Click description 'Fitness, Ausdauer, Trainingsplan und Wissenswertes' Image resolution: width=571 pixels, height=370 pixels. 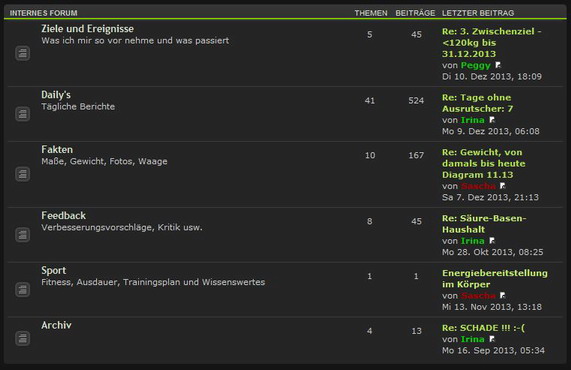[153, 282]
